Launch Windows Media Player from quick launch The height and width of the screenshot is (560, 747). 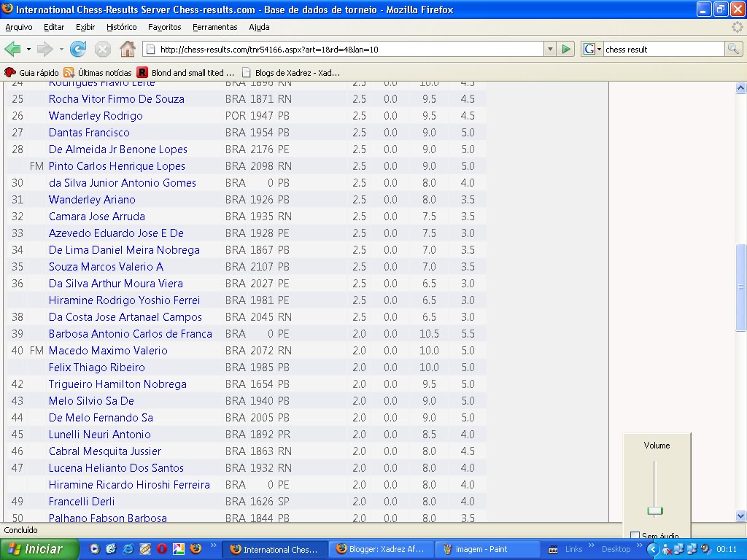94,549
